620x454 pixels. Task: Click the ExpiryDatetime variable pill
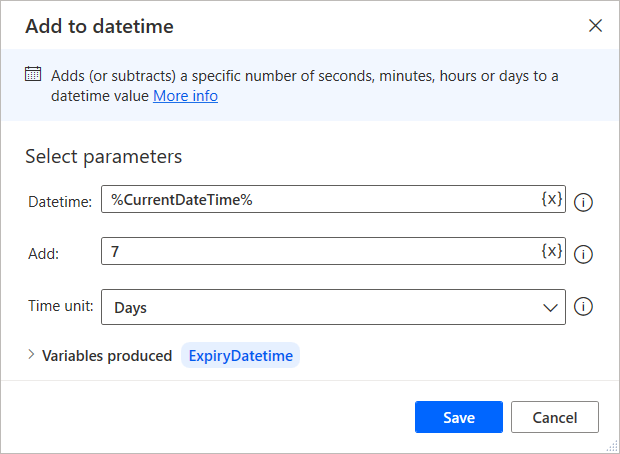point(240,356)
